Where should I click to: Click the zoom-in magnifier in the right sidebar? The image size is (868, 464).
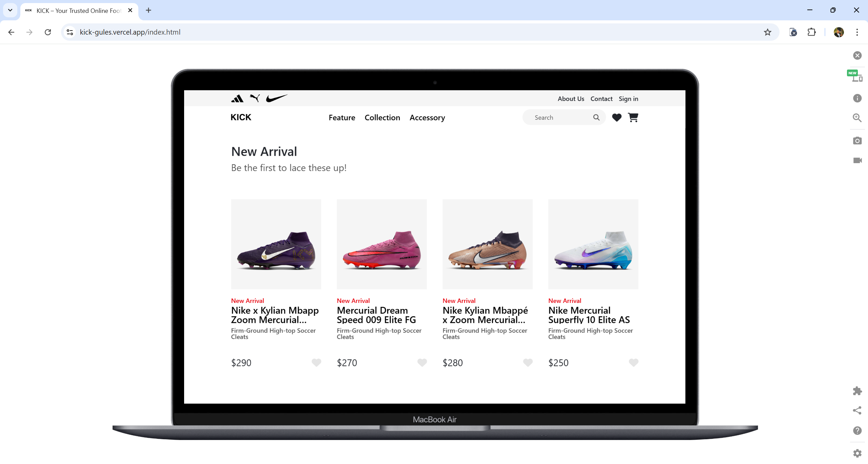[x=857, y=118]
